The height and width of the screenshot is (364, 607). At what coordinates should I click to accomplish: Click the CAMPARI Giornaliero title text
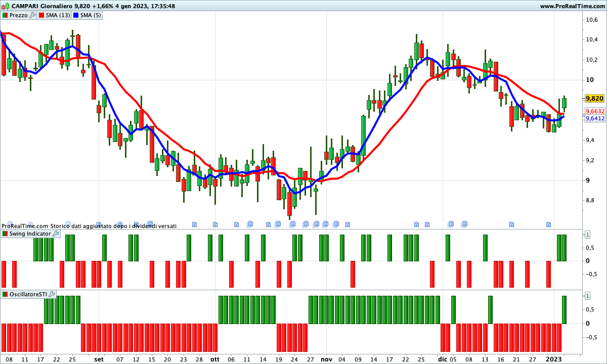click(41, 6)
